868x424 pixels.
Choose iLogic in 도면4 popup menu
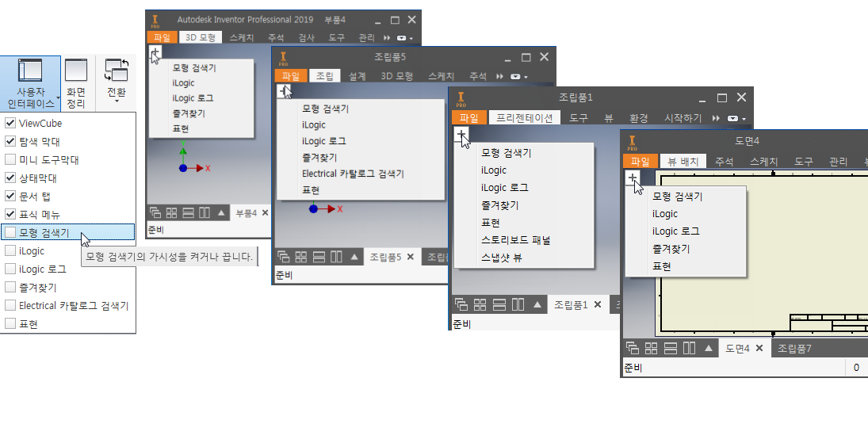tap(665, 214)
